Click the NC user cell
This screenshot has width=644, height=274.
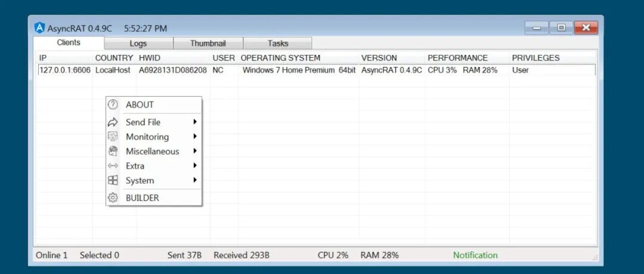click(x=218, y=70)
